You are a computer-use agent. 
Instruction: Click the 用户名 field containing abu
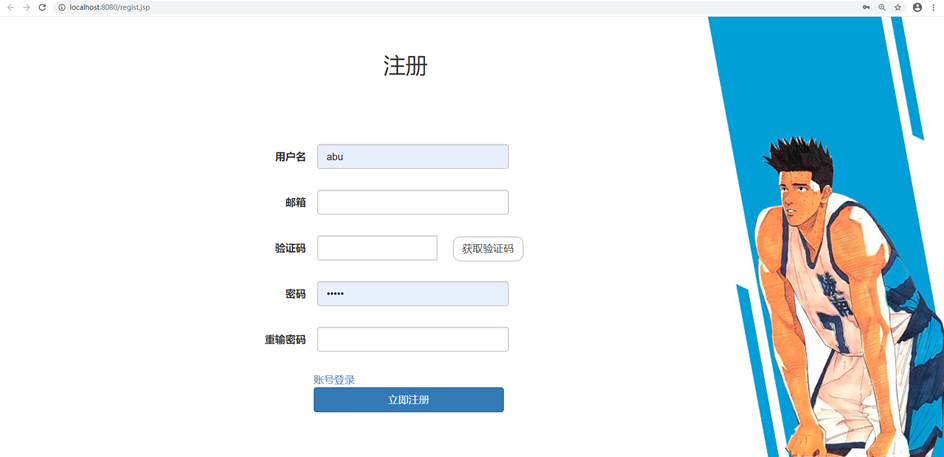click(x=413, y=157)
